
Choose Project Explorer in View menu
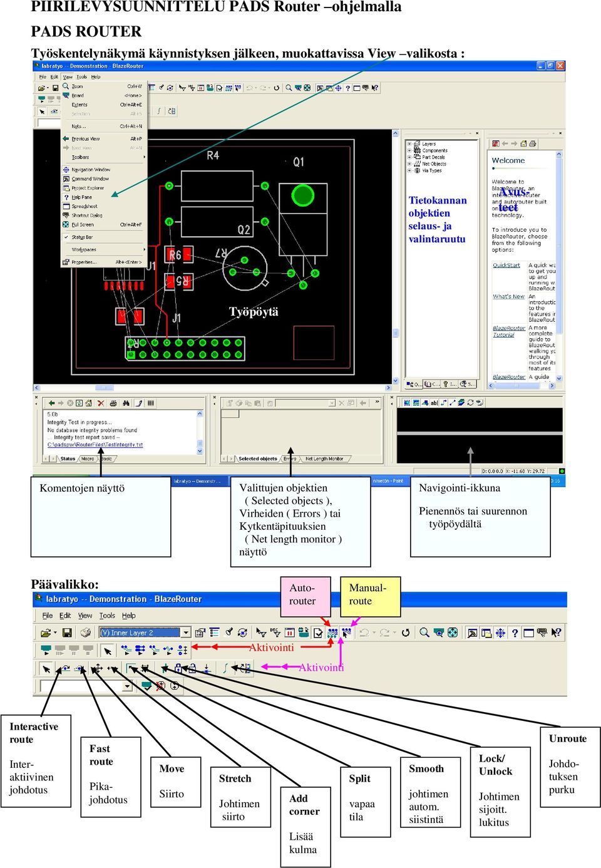pyautogui.click(x=103, y=188)
